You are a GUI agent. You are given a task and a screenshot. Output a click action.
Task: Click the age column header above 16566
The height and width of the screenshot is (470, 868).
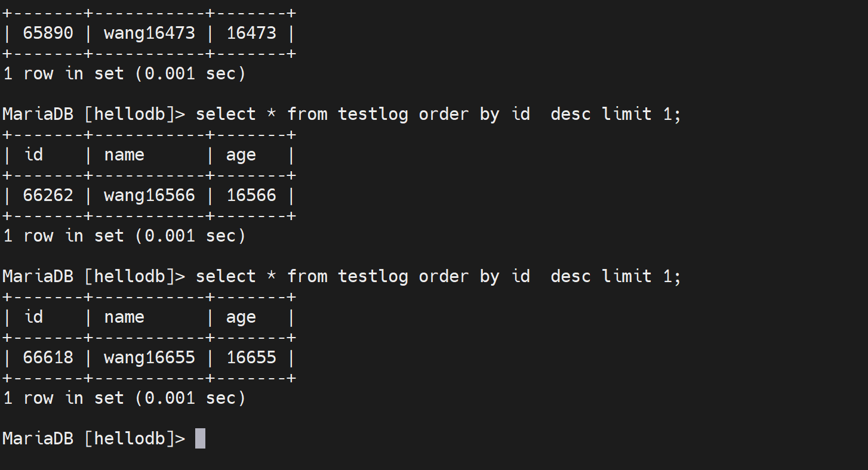click(x=241, y=155)
